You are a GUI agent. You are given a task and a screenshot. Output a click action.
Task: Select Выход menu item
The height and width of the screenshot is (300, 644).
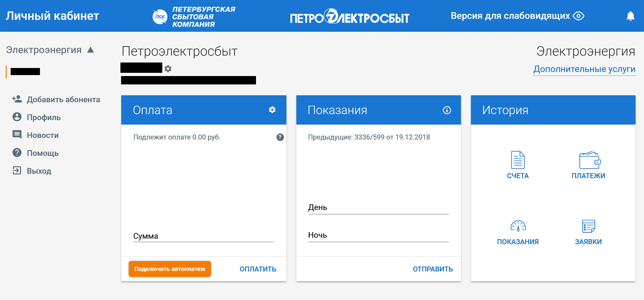coord(39,171)
